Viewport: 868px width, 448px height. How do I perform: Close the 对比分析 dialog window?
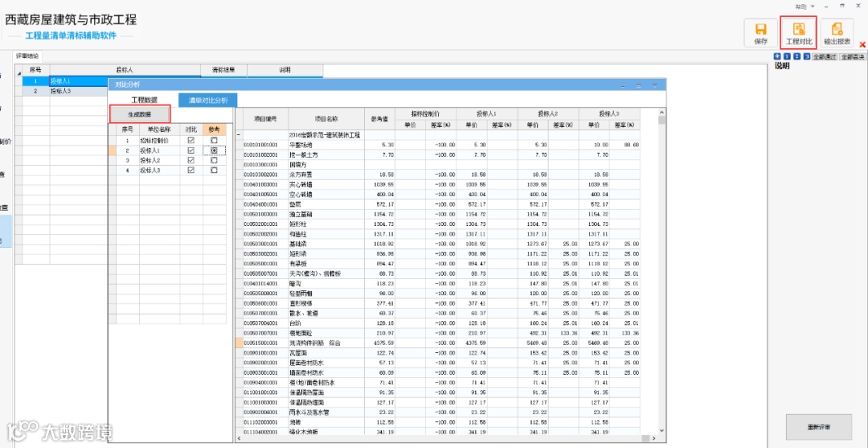click(654, 84)
